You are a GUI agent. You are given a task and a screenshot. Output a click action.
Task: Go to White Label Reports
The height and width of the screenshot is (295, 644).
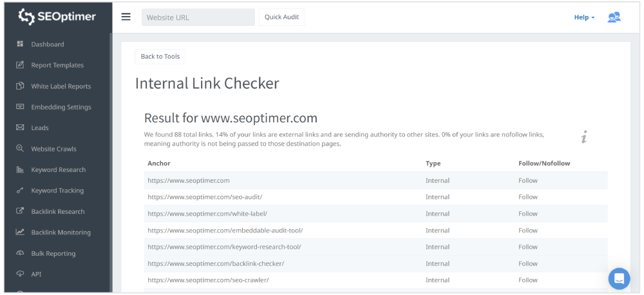(61, 86)
